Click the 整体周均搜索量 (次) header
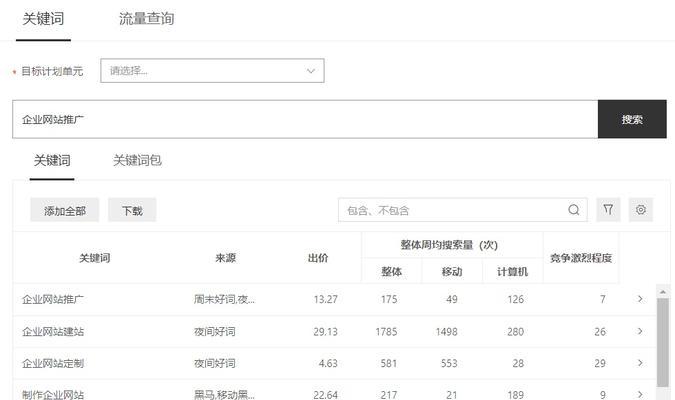 coord(449,245)
